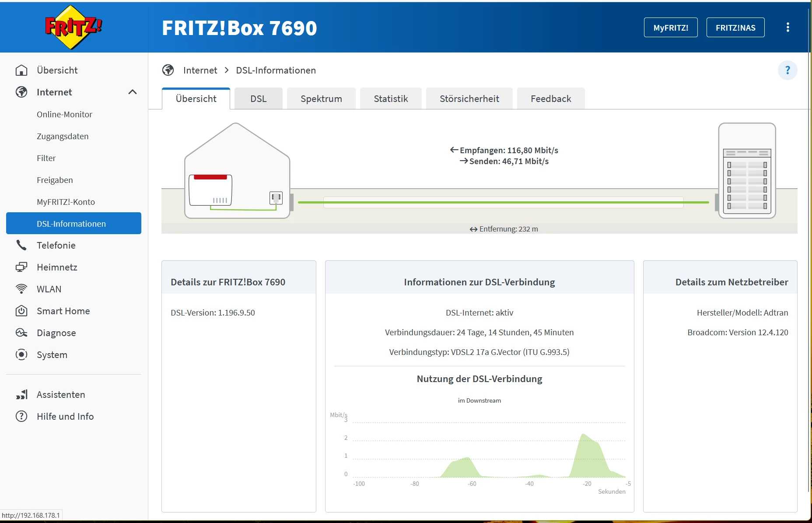Click the Internet globe icon in sidebar
Screen dimensions: 812x523
click(x=21, y=92)
